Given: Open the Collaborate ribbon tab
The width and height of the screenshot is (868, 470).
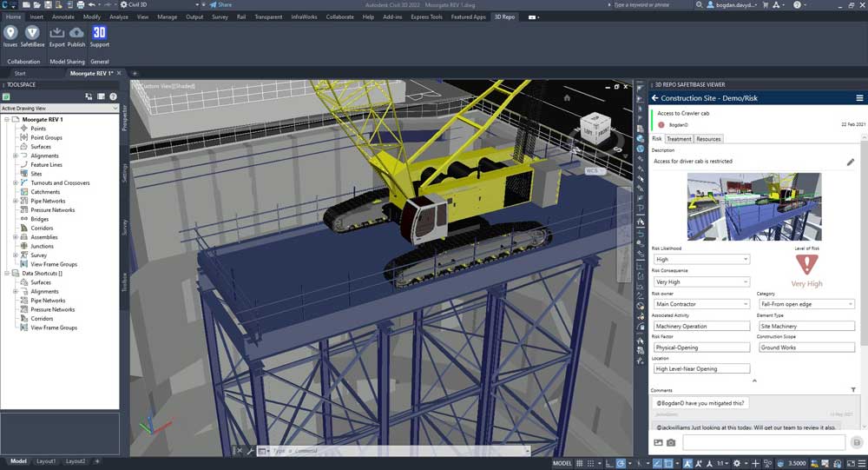Looking at the screenshot, I should 340,17.
